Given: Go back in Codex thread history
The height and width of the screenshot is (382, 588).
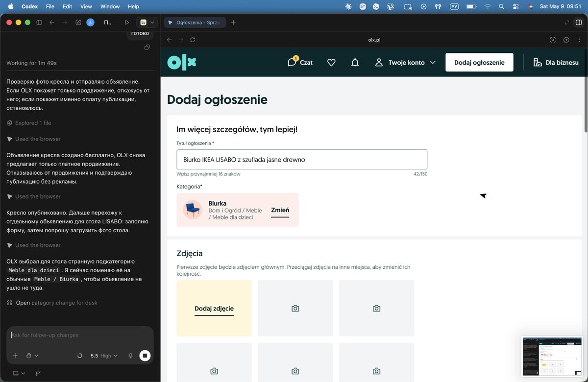Looking at the screenshot, I should [52, 23].
